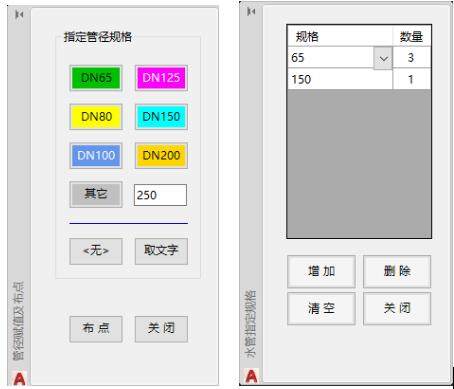Select the magenta DN125 pipe size
454x389 pixels.
[161, 78]
